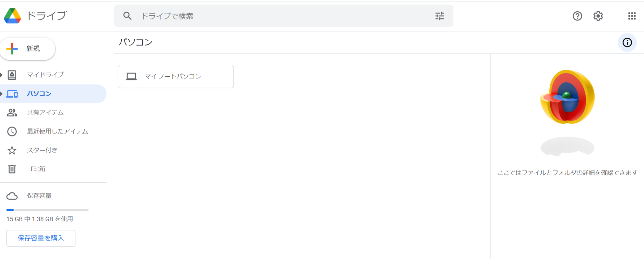644x259 pixels.
Task: Open 最近使用したアイテム
Action: point(57,131)
